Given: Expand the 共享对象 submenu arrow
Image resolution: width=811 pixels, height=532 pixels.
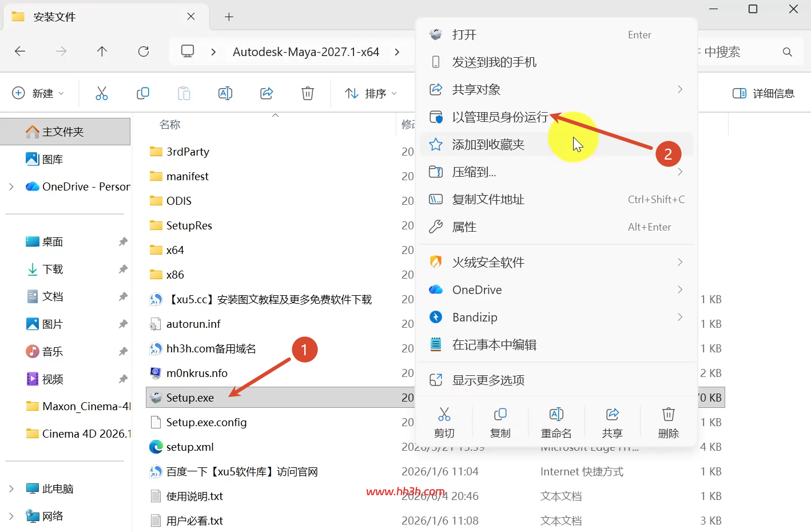Looking at the screenshot, I should (x=680, y=89).
